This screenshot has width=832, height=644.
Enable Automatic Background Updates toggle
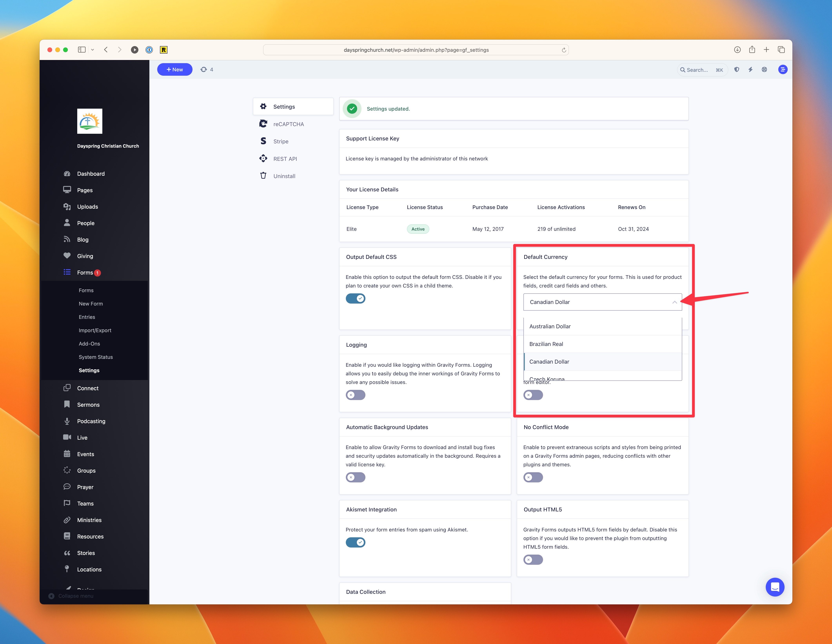355,478
